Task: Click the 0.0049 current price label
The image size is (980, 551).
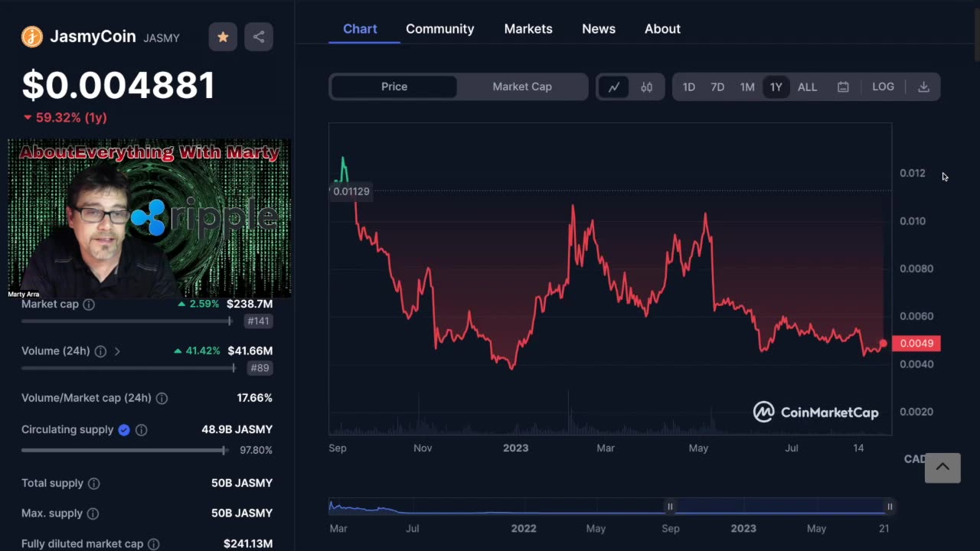Action: pyautogui.click(x=916, y=344)
